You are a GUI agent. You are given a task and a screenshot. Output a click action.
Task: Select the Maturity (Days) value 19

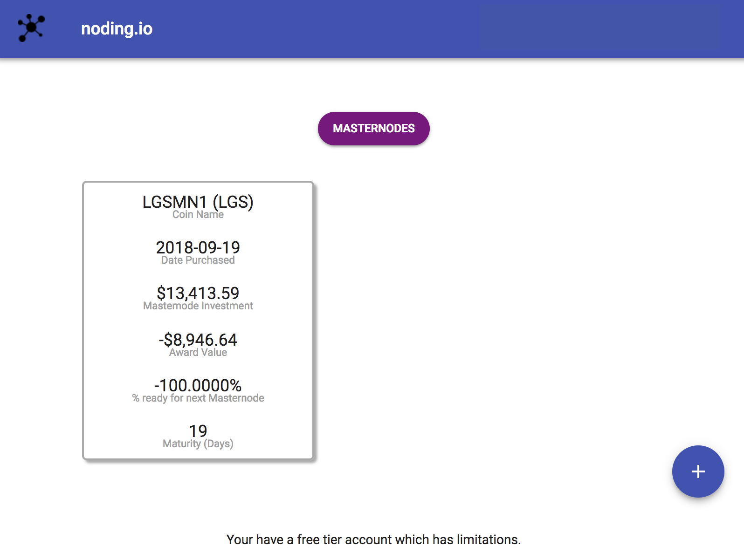pyautogui.click(x=198, y=430)
